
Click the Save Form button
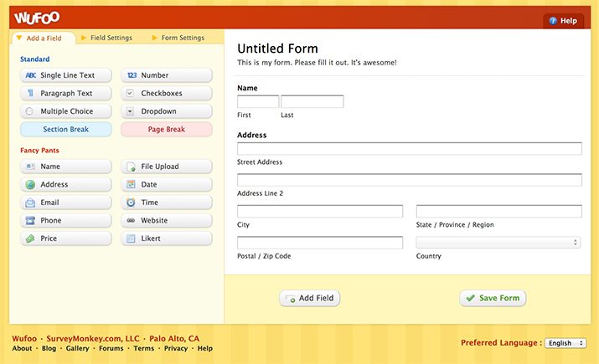pyautogui.click(x=493, y=298)
